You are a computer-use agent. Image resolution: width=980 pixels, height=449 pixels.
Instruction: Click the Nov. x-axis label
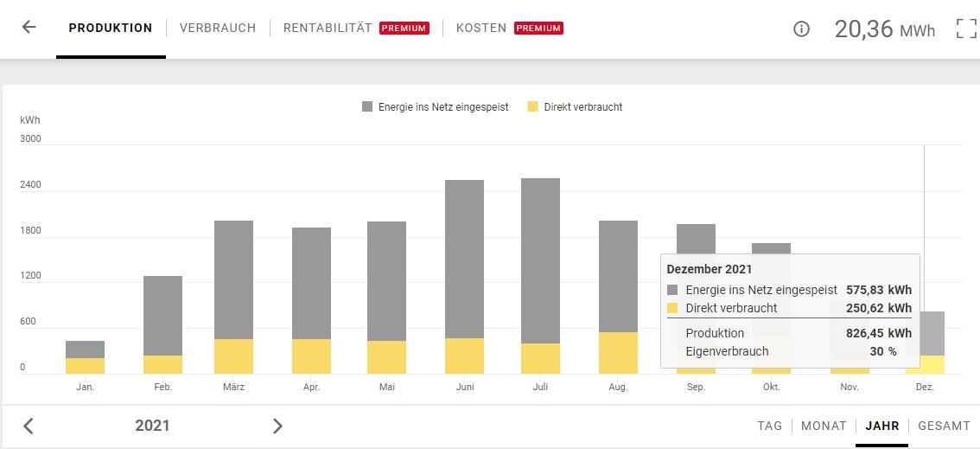point(850,387)
